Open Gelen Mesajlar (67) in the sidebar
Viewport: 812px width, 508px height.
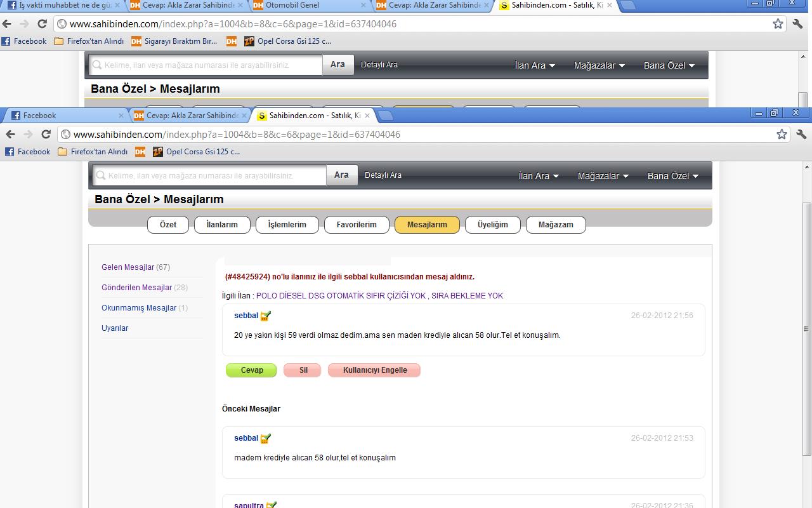click(x=136, y=267)
